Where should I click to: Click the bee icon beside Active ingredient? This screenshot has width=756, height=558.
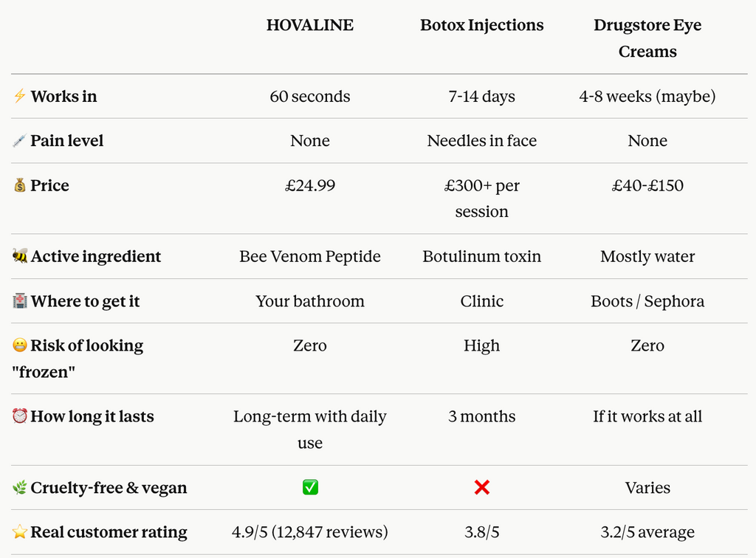point(20,256)
